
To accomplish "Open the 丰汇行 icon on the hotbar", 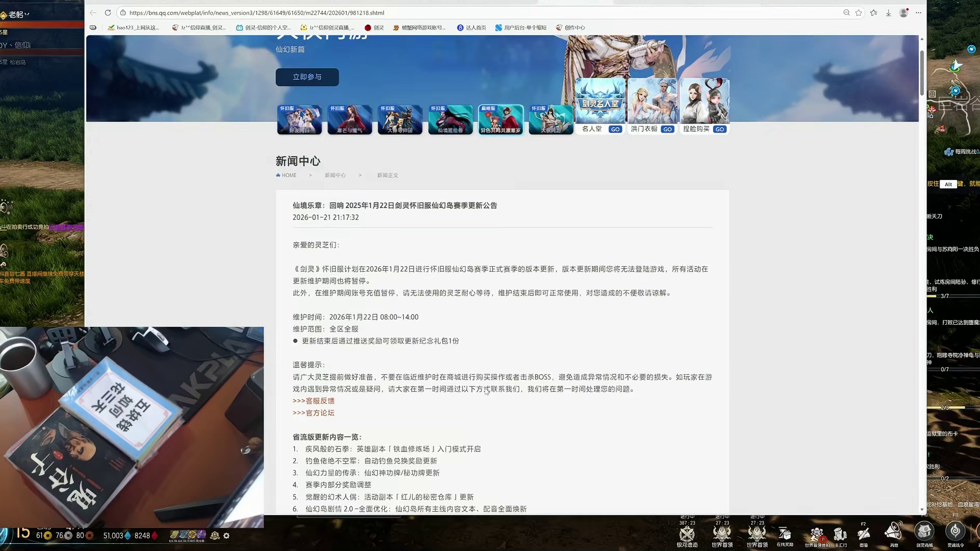I will (840, 533).
